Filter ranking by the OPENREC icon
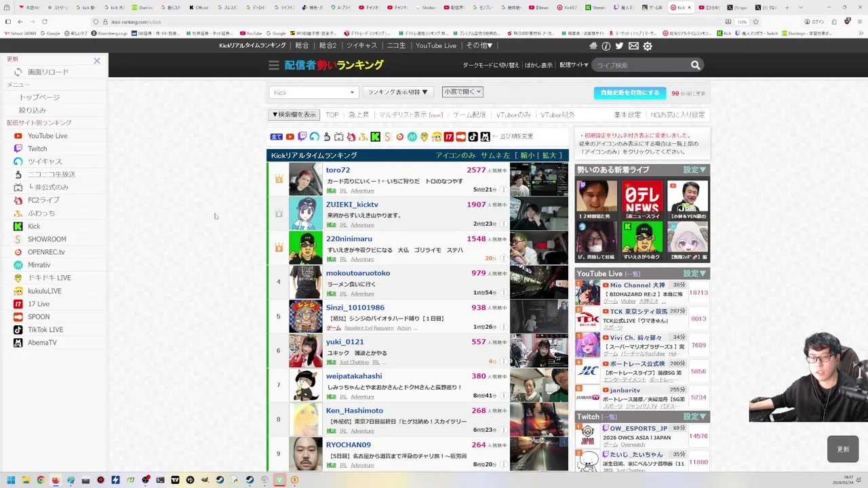This screenshot has width=868, height=488. (400, 137)
